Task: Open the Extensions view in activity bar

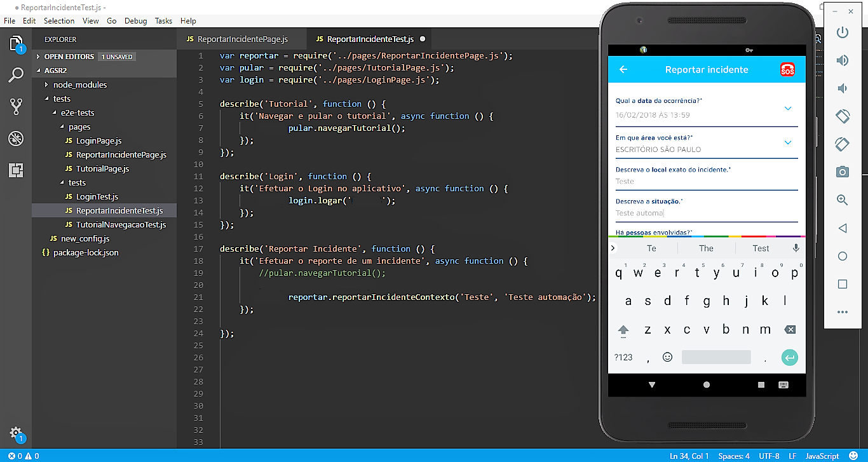Action: tap(16, 170)
